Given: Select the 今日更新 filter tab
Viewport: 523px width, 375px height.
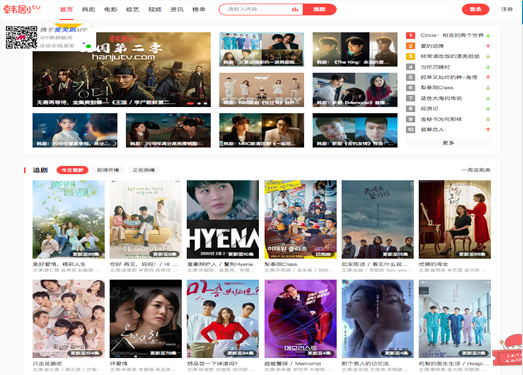Looking at the screenshot, I should coord(72,170).
